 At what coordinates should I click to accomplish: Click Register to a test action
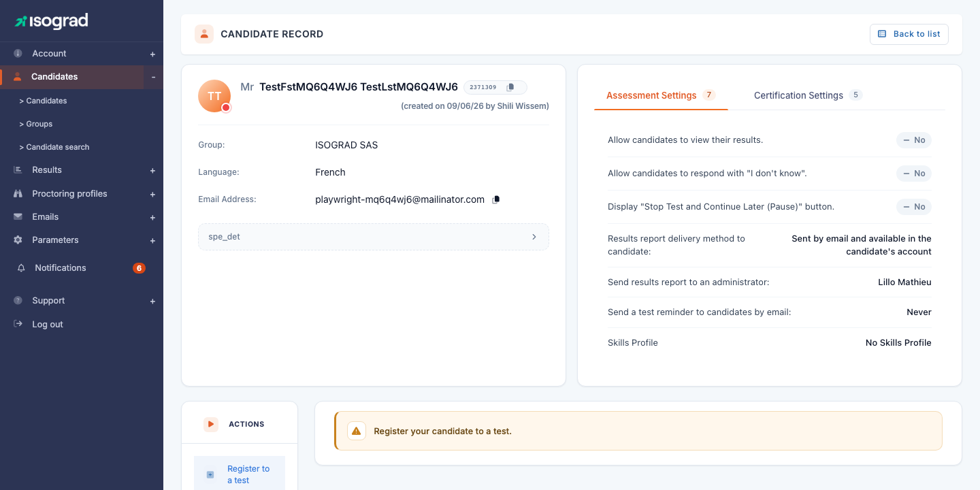point(240,474)
